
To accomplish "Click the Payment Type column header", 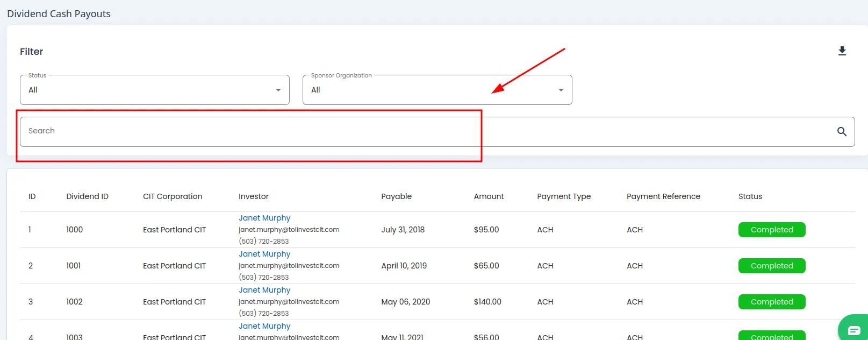I will tap(564, 196).
